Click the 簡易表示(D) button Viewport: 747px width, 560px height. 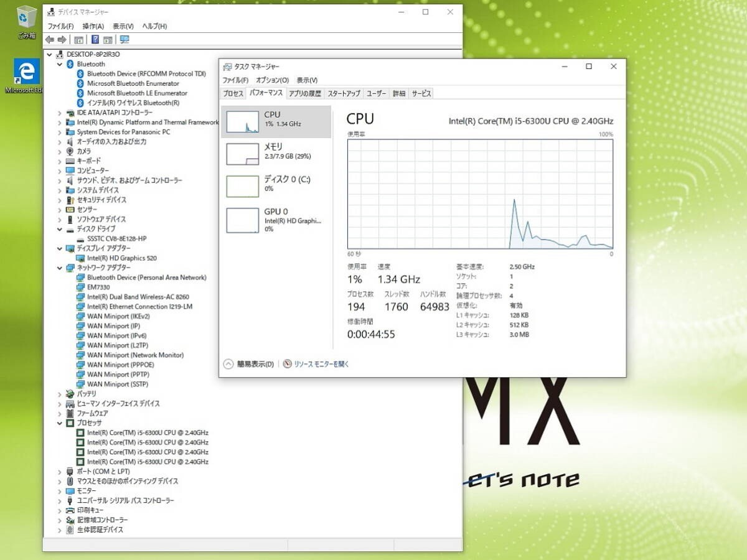(249, 364)
